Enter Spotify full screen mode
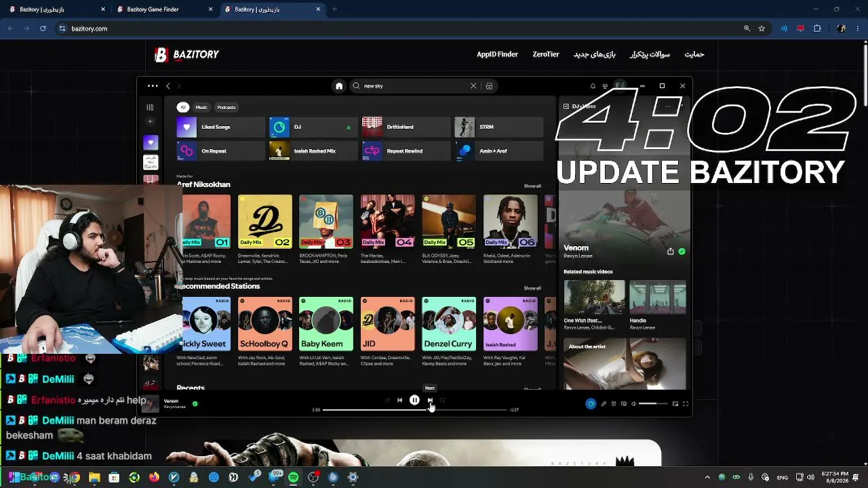The width and height of the screenshot is (868, 488). (x=686, y=404)
